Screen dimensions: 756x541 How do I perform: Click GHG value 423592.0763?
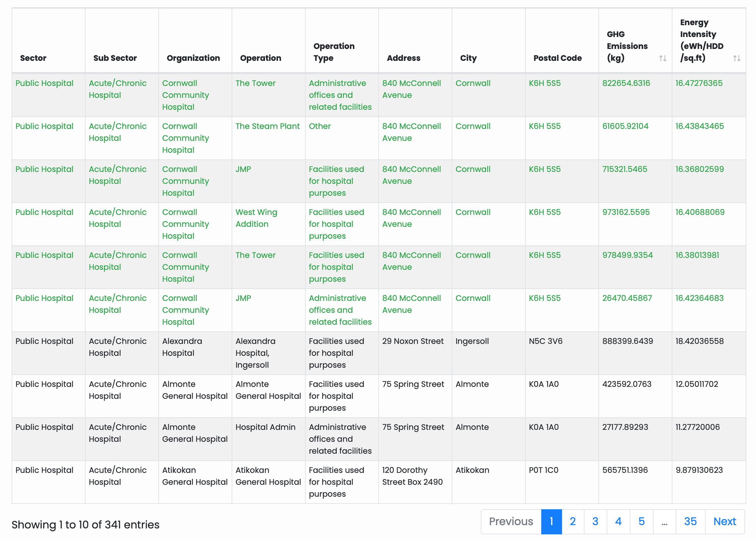[x=626, y=384]
